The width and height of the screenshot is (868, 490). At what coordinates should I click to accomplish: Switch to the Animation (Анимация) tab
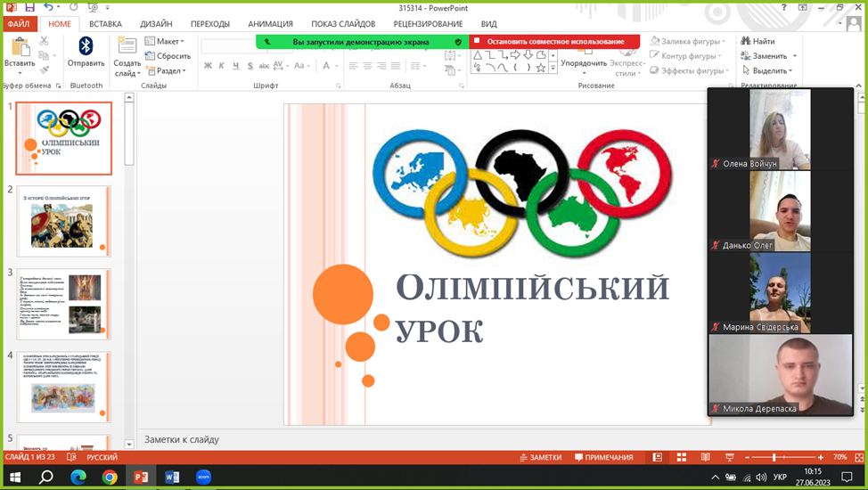tap(268, 24)
